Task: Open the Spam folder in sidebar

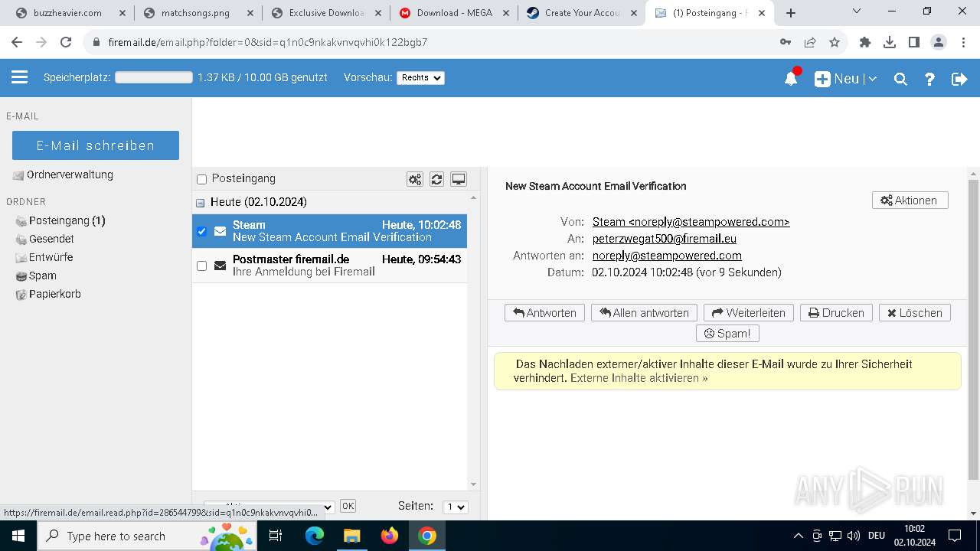Action: pyautogui.click(x=43, y=275)
